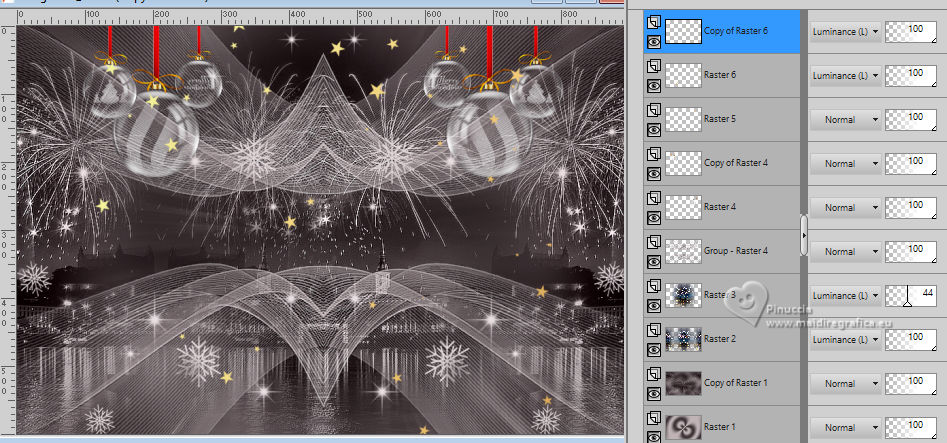Click opacity slider for Copy of Raster 4

point(911,164)
